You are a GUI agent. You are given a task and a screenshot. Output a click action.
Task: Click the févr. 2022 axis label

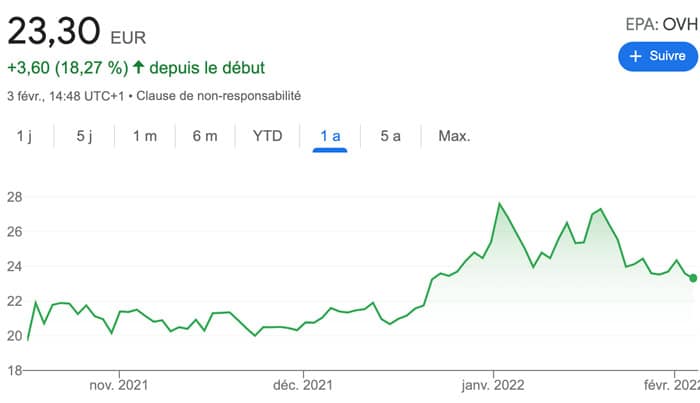tap(672, 386)
